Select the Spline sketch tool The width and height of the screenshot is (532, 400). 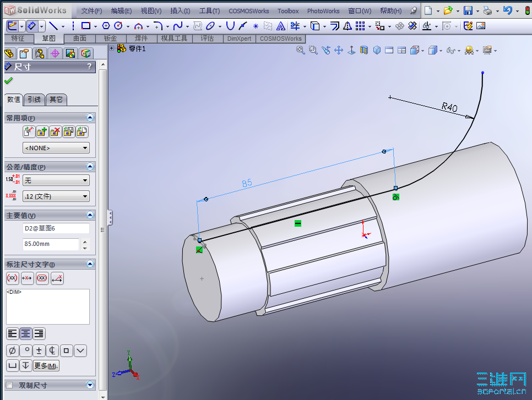(x=178, y=26)
